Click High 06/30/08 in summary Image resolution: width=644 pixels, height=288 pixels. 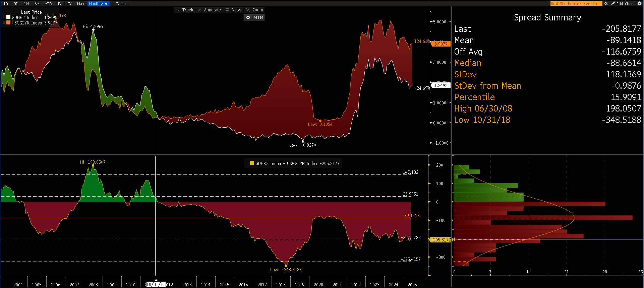(x=483, y=109)
